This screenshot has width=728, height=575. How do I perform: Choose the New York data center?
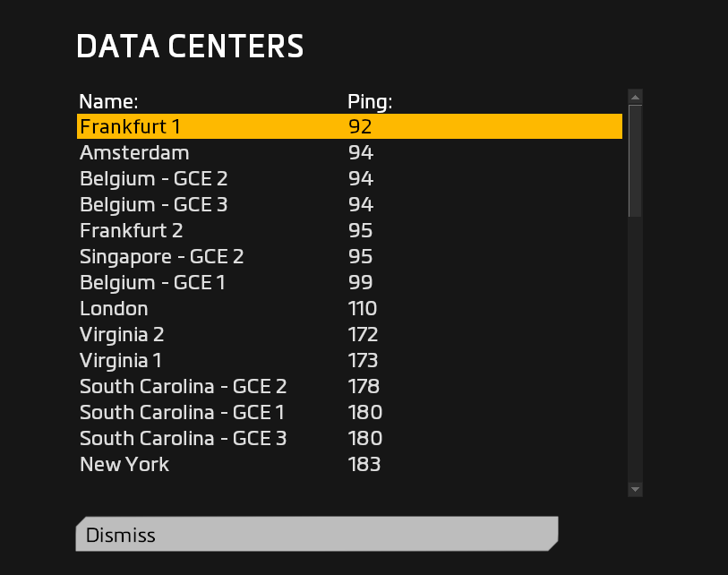[x=124, y=465]
